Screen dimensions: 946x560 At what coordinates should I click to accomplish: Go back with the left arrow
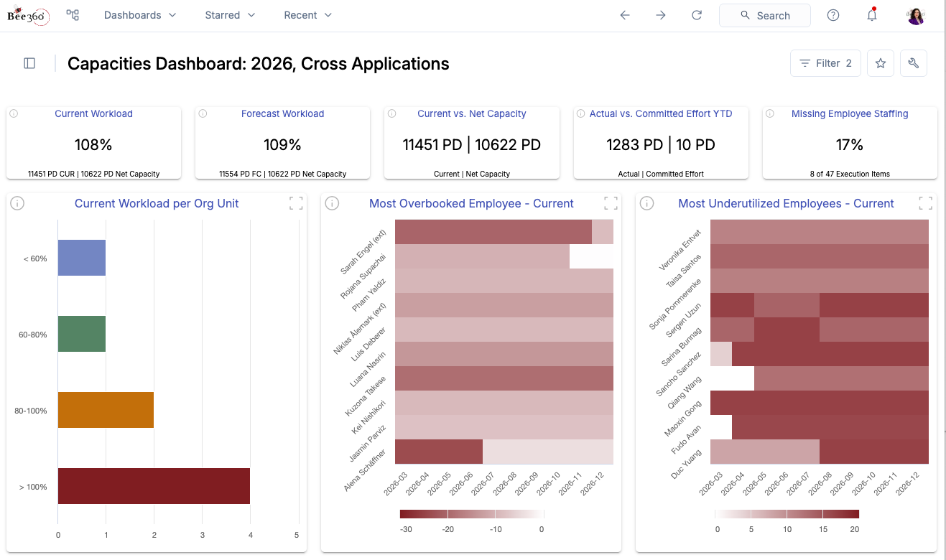point(625,15)
